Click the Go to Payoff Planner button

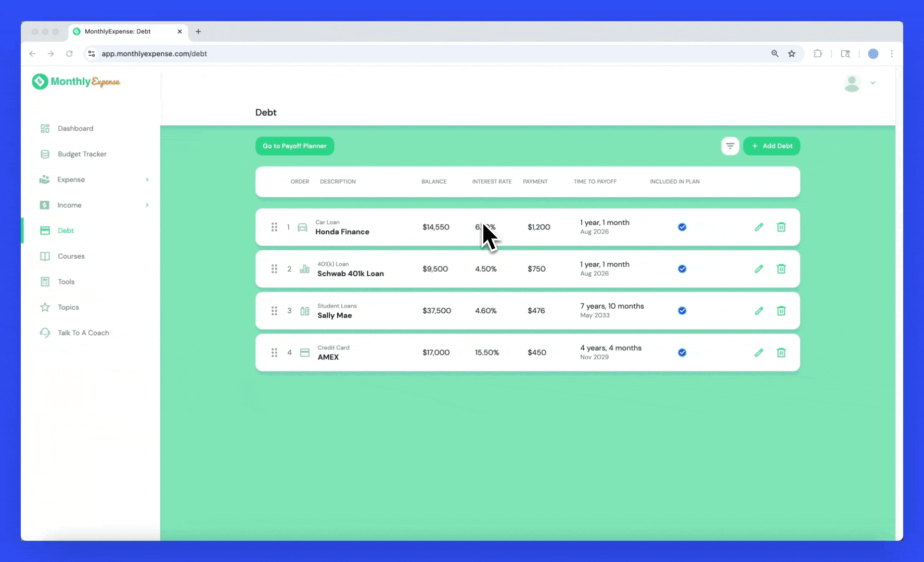(x=294, y=146)
